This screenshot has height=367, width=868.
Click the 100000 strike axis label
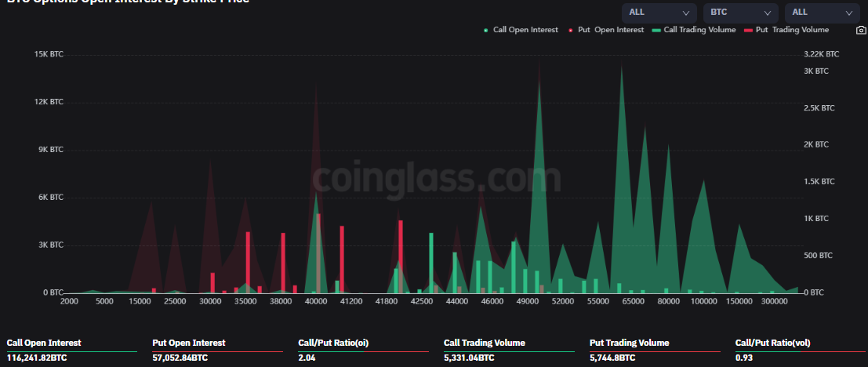point(704,302)
